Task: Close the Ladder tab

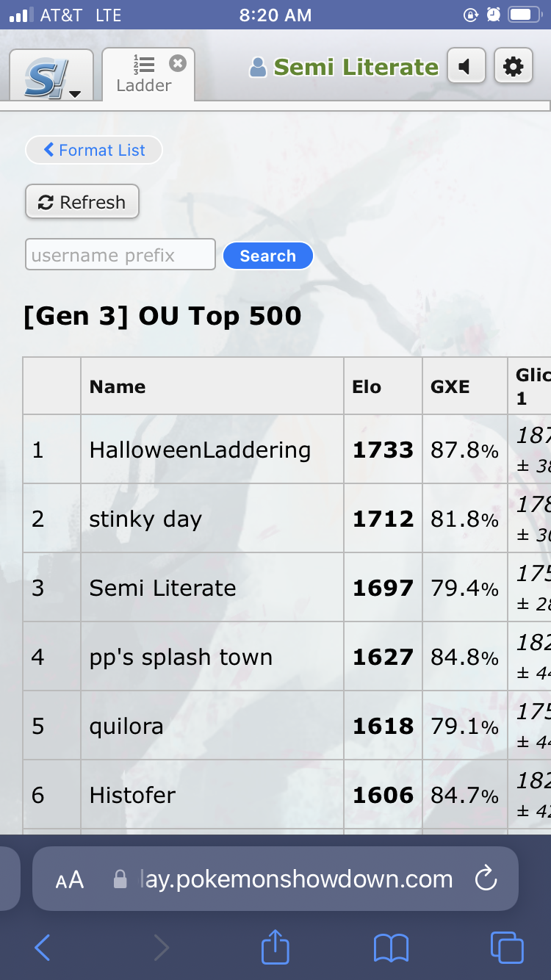Action: click(x=177, y=63)
